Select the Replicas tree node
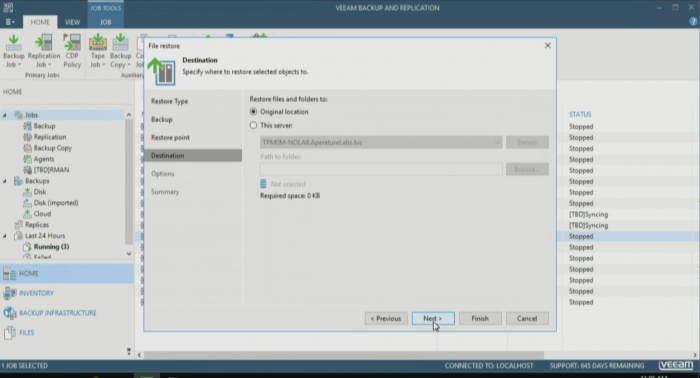700x378 pixels. 37,224
